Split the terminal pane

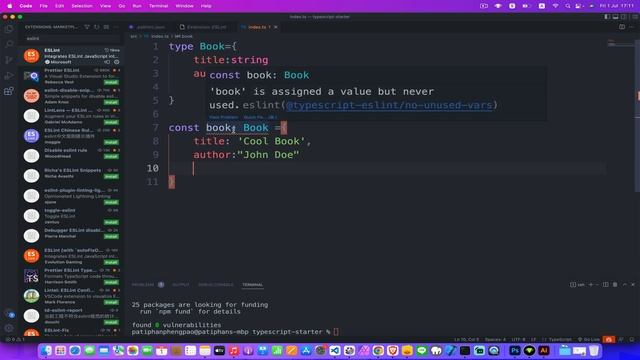(606, 284)
